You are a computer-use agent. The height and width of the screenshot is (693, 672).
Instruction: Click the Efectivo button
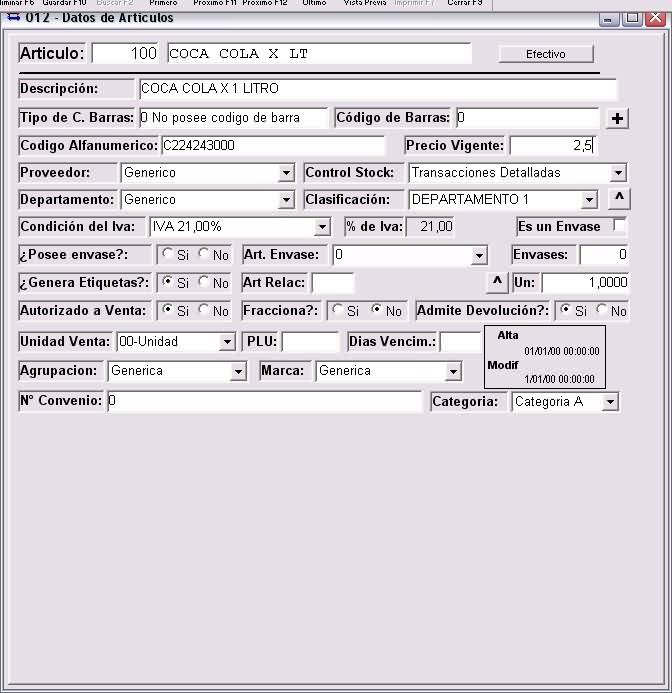tap(546, 54)
